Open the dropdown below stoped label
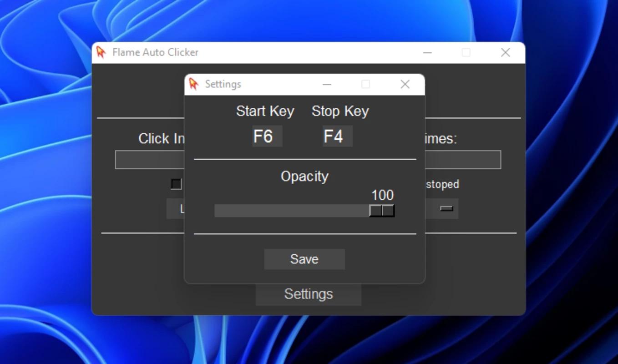Viewport: 618px width, 364px height. click(441, 208)
